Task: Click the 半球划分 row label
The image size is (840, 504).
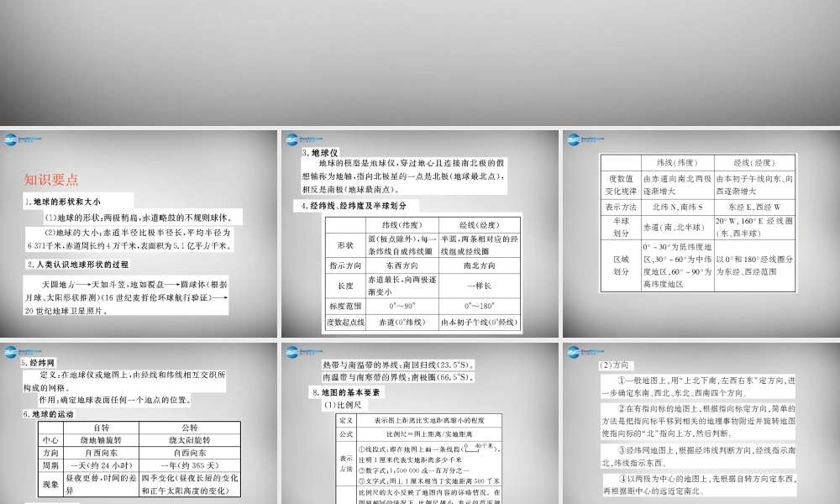Action: coord(621,227)
